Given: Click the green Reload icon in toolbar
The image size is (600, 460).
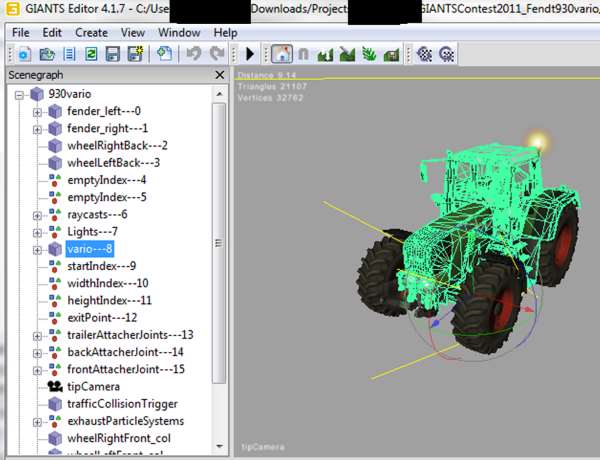Looking at the screenshot, I should (x=91, y=54).
